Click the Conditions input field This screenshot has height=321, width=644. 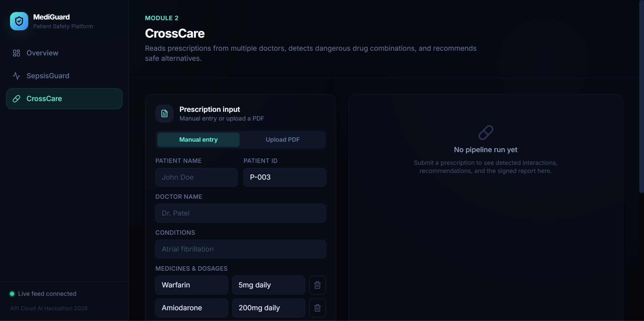click(241, 249)
